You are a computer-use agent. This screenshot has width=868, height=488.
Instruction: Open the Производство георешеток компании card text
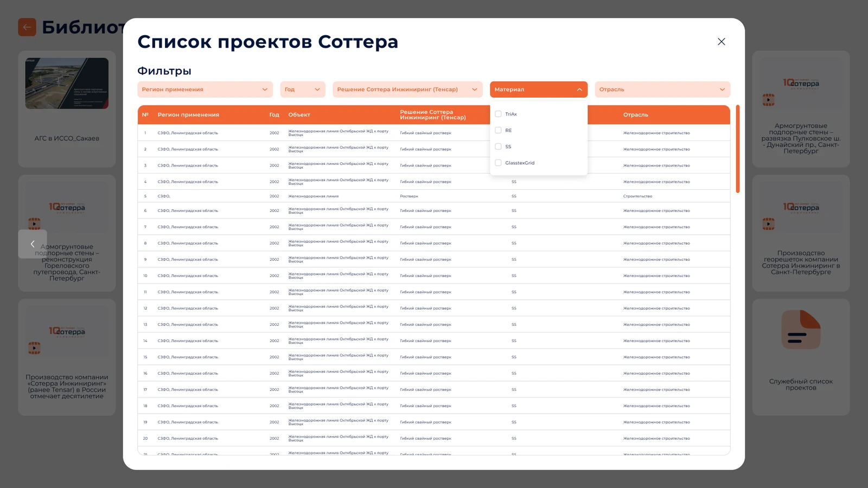tap(801, 262)
